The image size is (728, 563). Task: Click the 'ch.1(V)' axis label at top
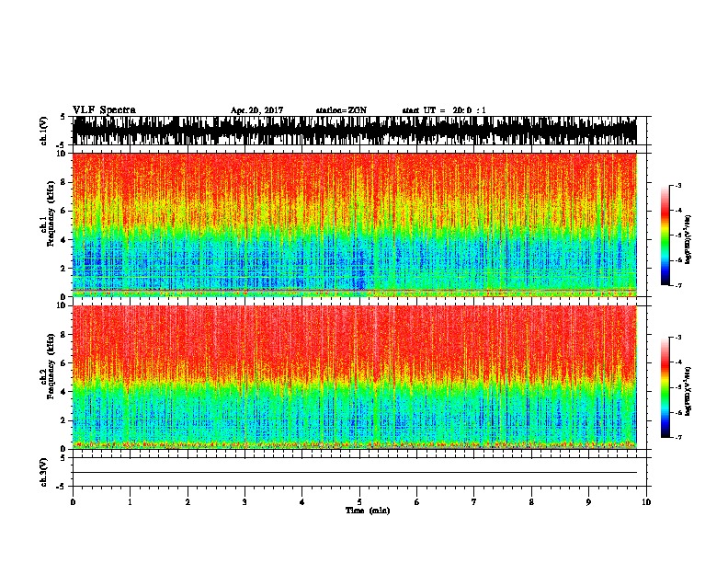point(44,131)
